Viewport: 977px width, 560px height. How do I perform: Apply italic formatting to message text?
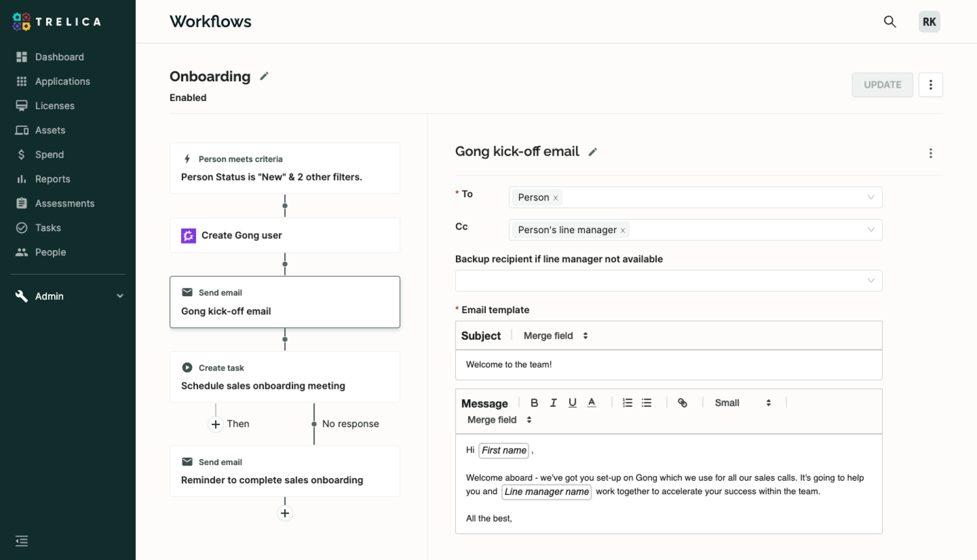[553, 403]
